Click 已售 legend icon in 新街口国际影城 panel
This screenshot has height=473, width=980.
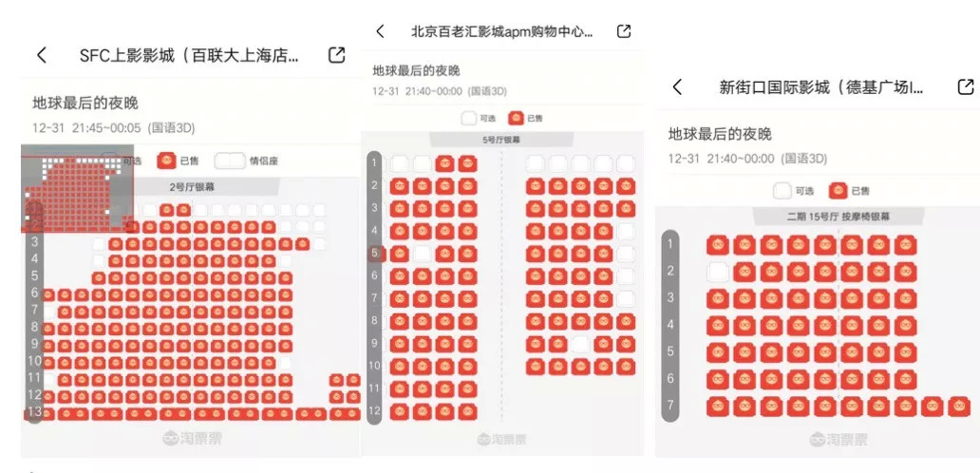(x=839, y=191)
